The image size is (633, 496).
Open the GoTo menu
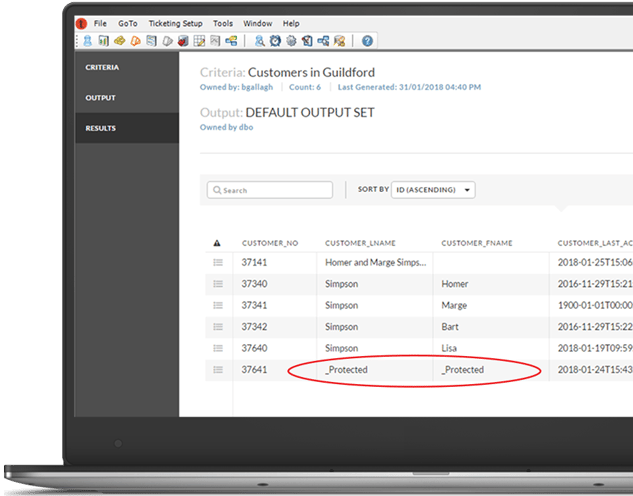pyautogui.click(x=128, y=24)
